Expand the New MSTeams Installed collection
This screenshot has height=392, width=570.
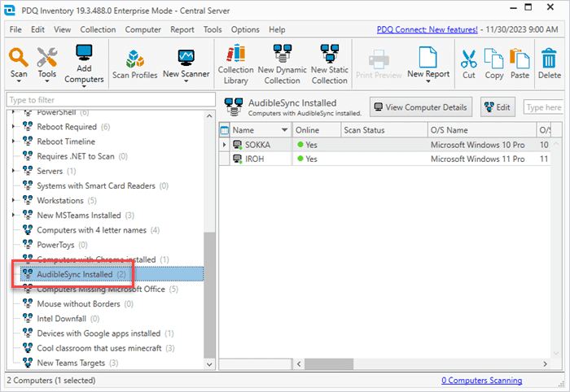(x=14, y=215)
